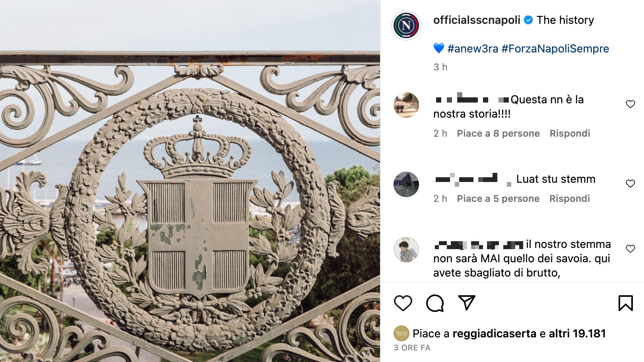The height and width of the screenshot is (362, 644).
Task: Save the post with the bookmark icon
Action: 625,303
